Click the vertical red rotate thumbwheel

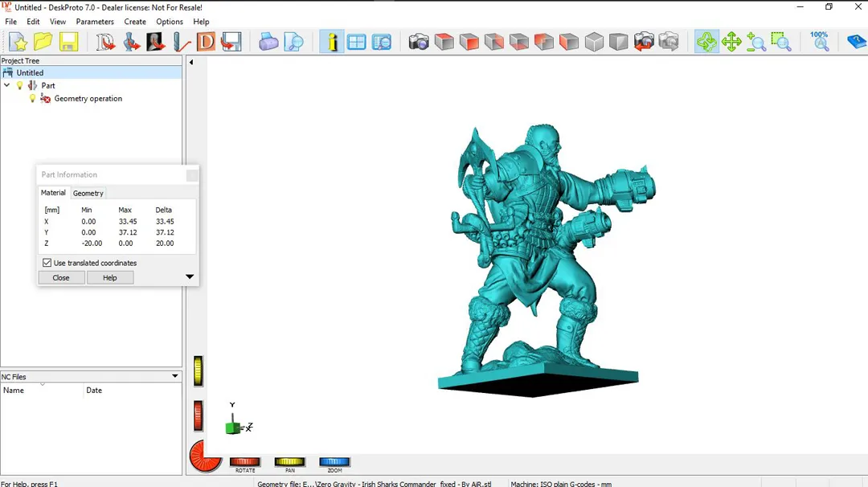point(199,415)
